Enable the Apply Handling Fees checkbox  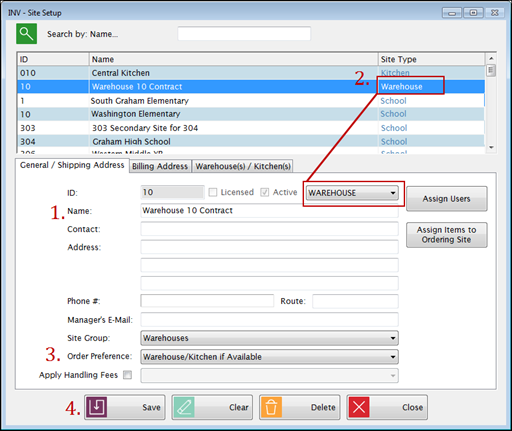(x=127, y=375)
